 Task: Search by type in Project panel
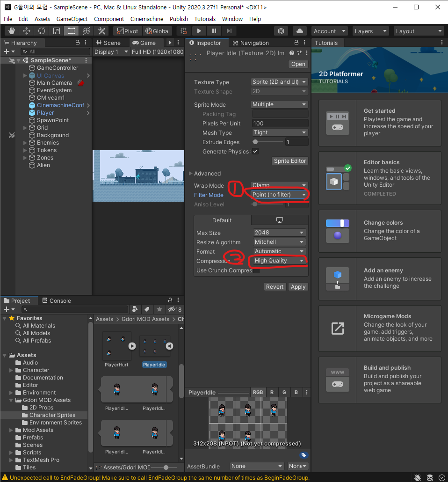(135, 309)
